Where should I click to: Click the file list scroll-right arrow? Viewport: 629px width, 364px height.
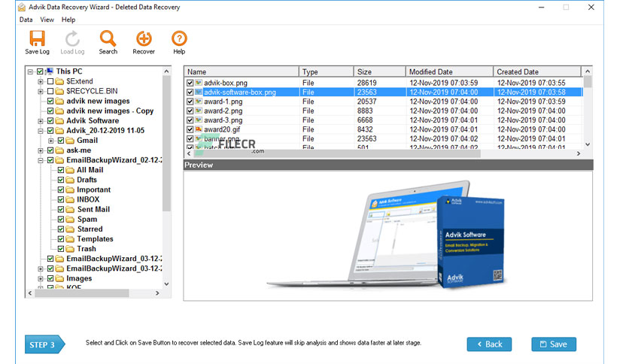click(578, 153)
